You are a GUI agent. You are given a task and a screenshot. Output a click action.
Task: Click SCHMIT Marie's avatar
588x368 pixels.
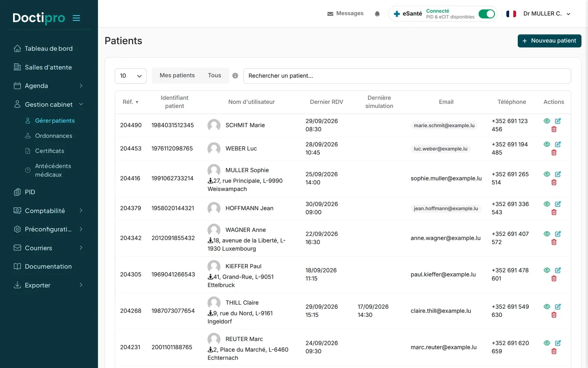(x=214, y=125)
